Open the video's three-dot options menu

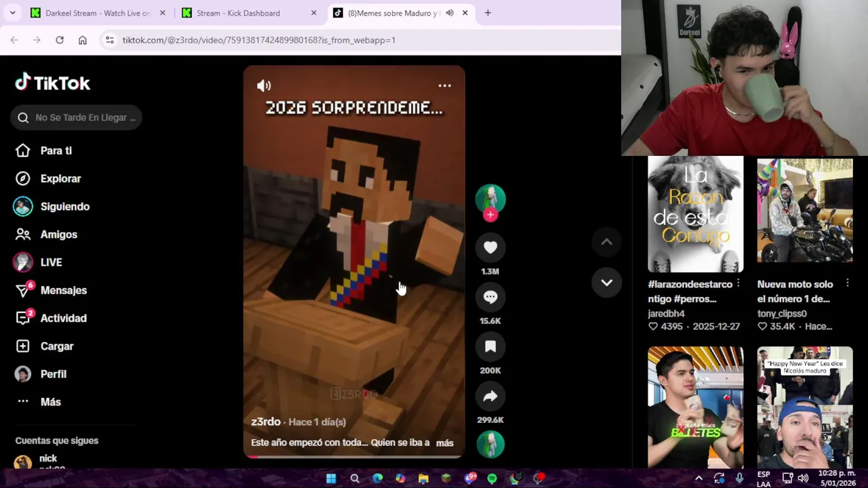[444, 85]
